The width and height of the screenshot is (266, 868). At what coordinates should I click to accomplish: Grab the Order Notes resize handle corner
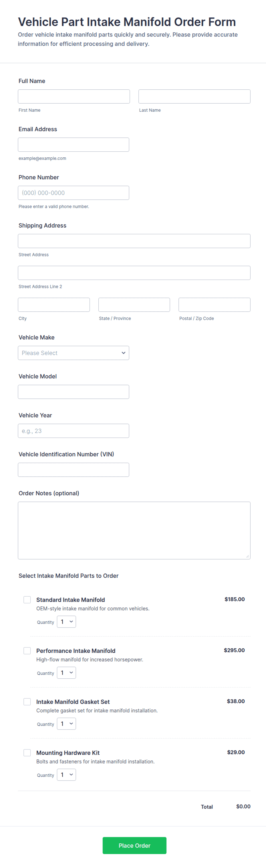click(x=247, y=556)
